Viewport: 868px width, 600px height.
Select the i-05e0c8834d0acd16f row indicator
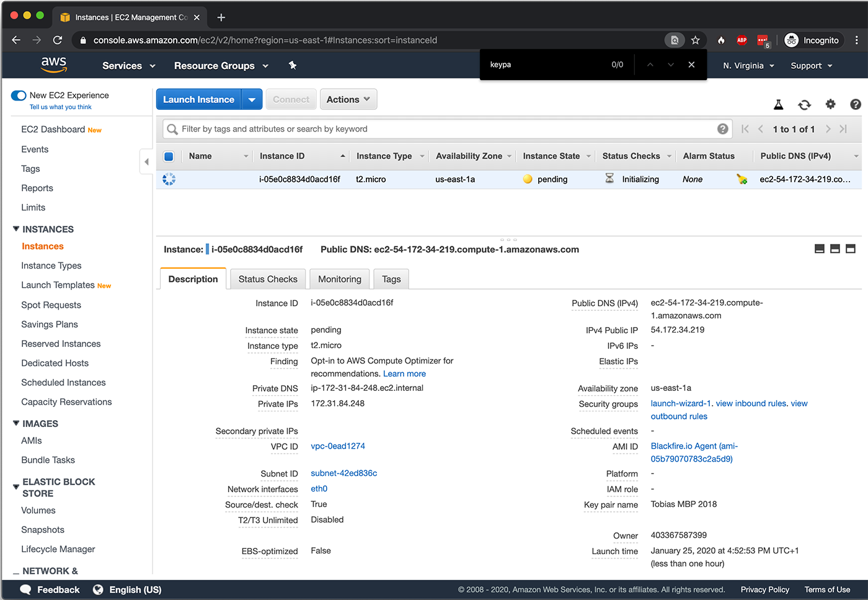pos(169,179)
